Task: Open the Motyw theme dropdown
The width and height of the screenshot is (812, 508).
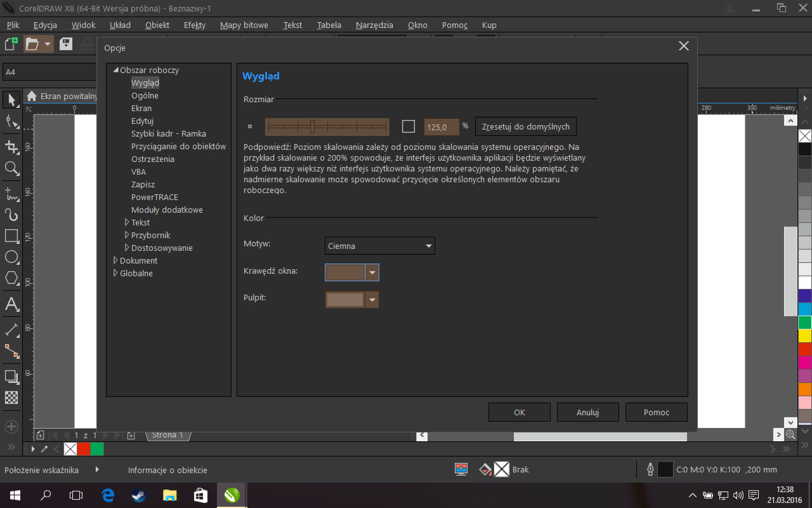Action: coord(380,246)
